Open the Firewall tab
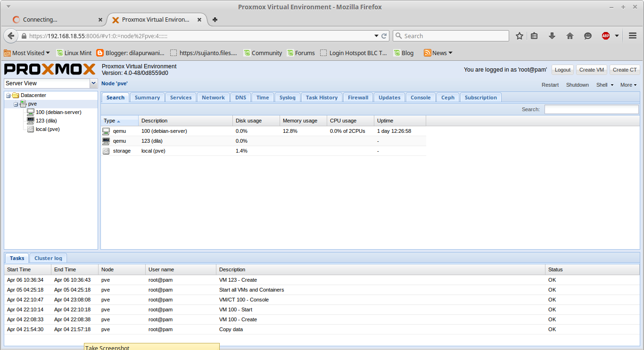644x350 pixels. click(x=358, y=98)
